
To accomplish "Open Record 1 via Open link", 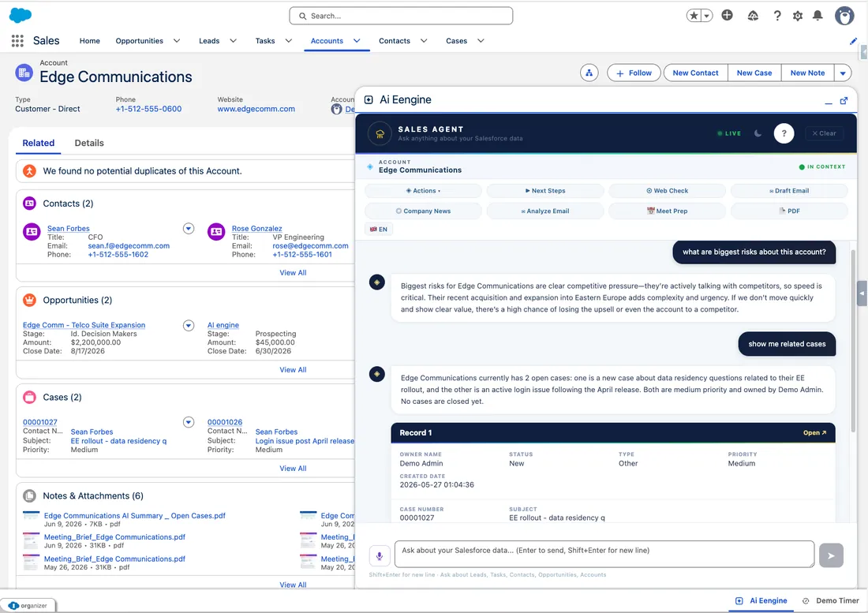I will coord(814,432).
